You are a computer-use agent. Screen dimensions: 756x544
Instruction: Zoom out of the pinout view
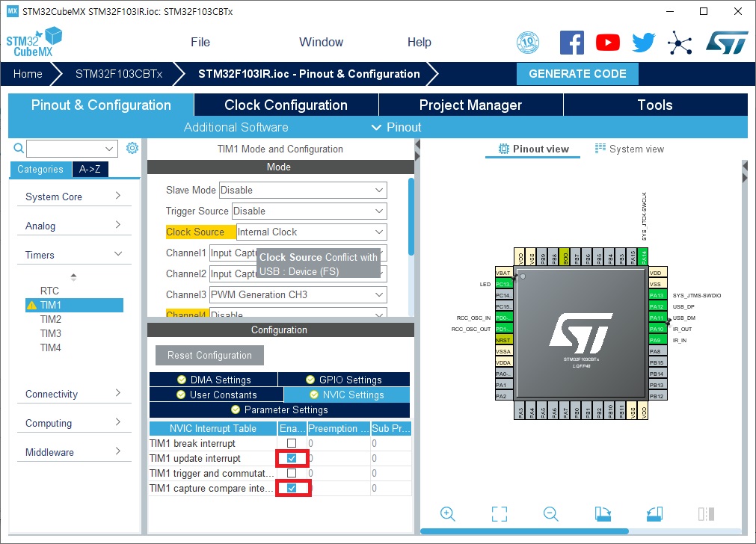[x=550, y=513]
